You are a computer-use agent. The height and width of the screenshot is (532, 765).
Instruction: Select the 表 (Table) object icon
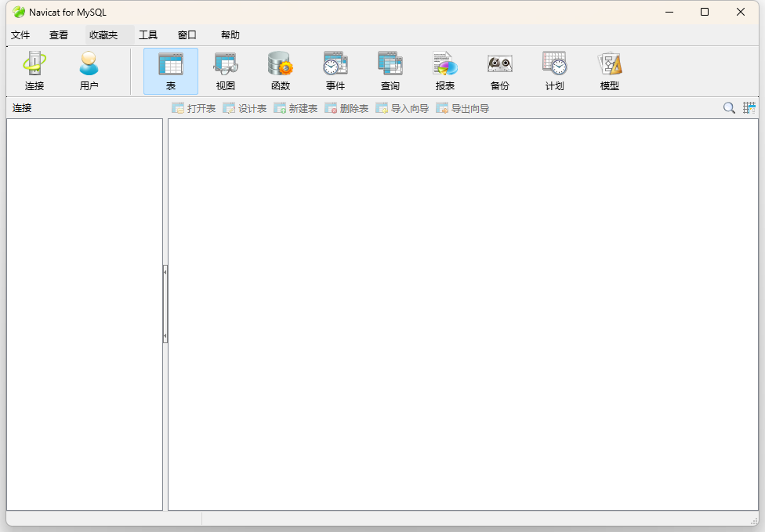[x=171, y=71]
